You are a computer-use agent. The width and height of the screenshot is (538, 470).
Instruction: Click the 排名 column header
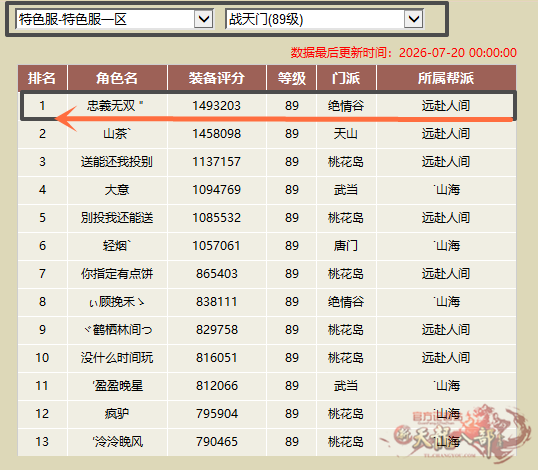coord(42,78)
